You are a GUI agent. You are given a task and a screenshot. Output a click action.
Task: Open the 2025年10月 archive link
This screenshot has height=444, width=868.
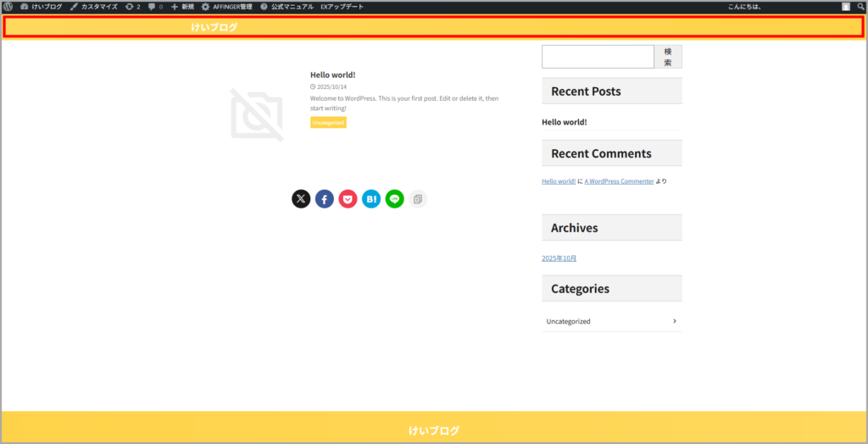pos(559,258)
